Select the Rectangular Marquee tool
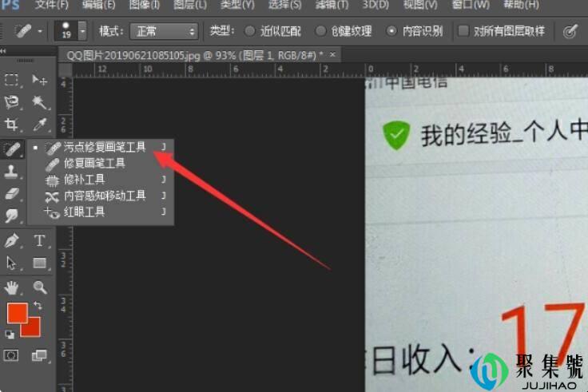This screenshot has height=392, width=588. [x=12, y=80]
